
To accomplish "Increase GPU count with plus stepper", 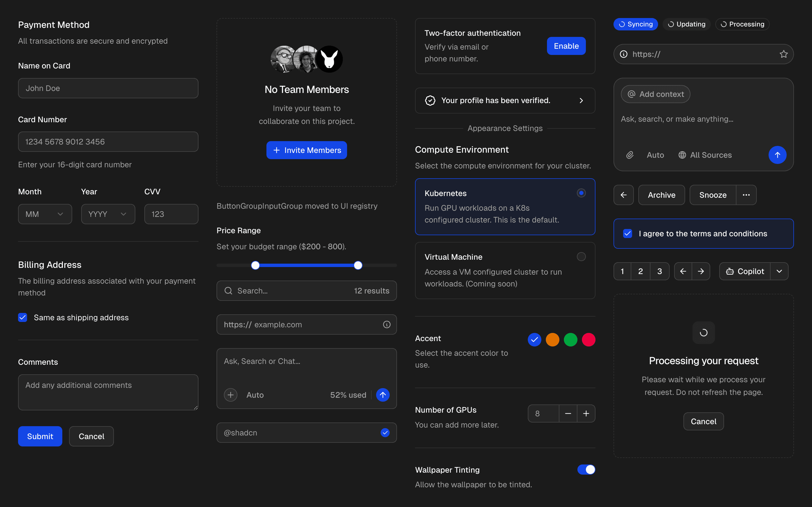I will click(x=586, y=413).
